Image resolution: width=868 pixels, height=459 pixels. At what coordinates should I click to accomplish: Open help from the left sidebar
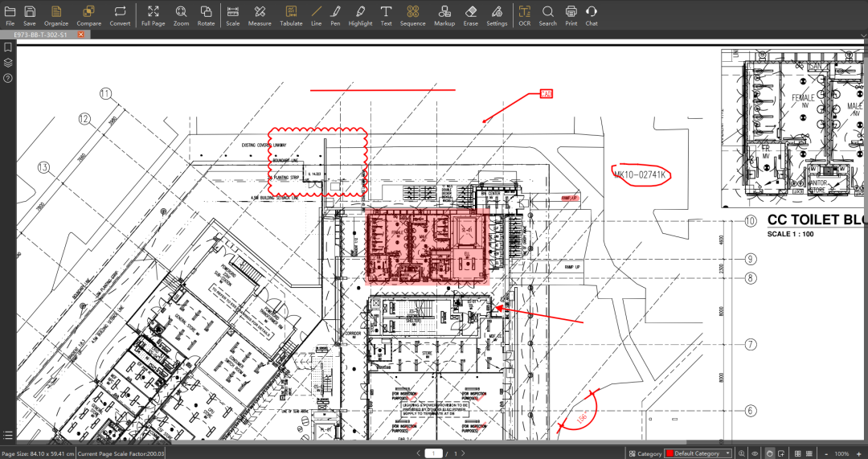[8, 78]
